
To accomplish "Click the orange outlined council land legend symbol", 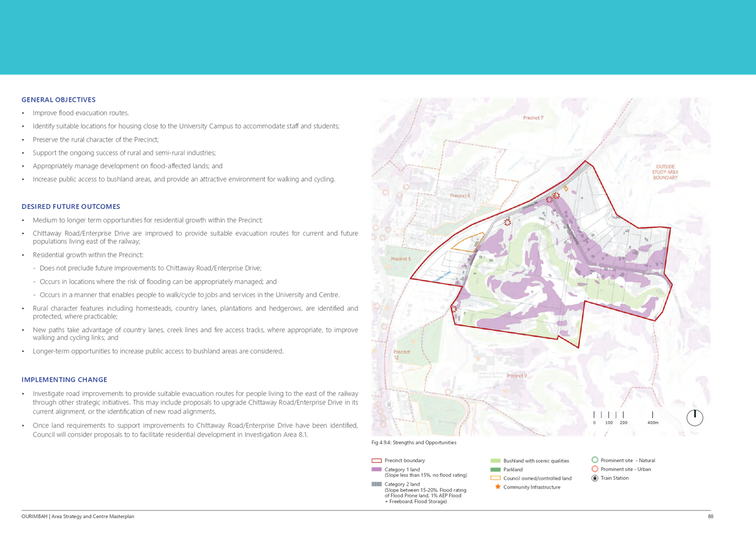I will (x=495, y=478).
